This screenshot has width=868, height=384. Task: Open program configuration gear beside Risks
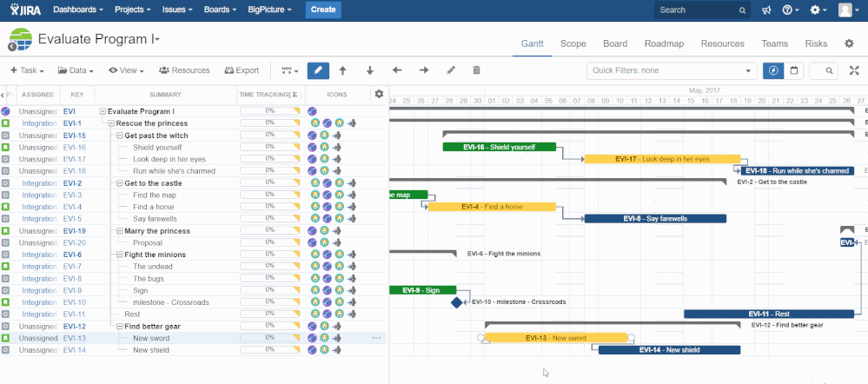[849, 43]
